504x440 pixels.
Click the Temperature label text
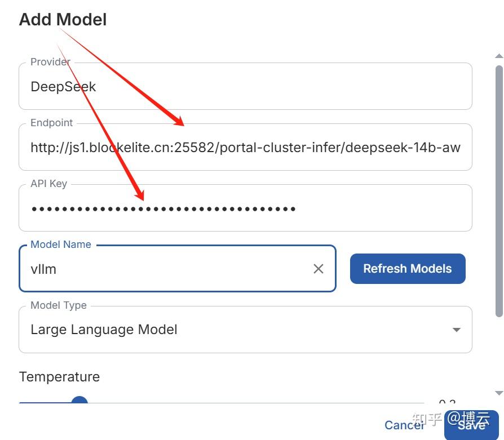click(59, 377)
